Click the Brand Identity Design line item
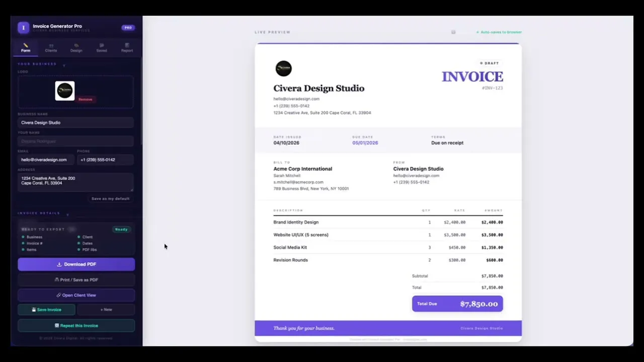This screenshot has height=362, width=644. [388, 222]
